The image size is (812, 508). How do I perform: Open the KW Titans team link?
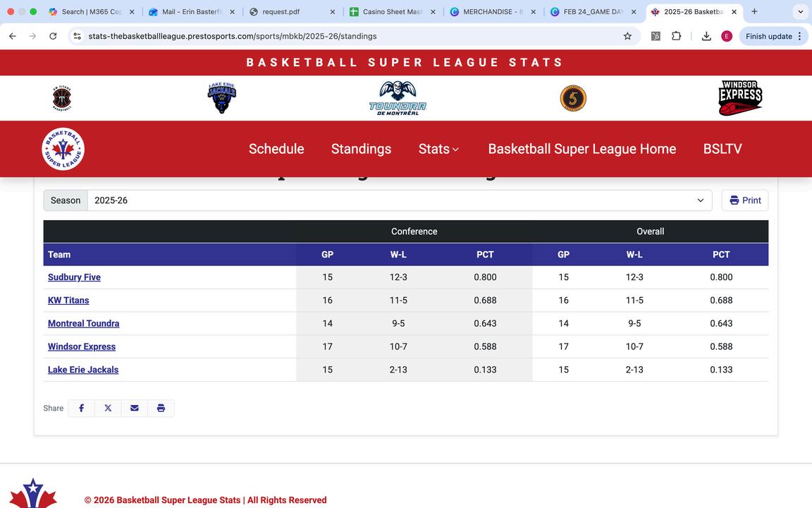[x=68, y=300]
